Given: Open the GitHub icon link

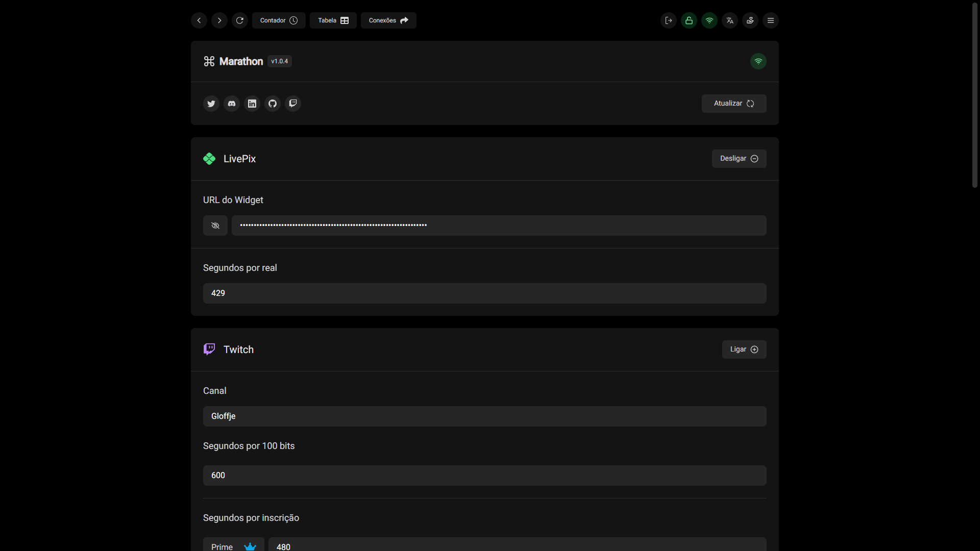Looking at the screenshot, I should [273, 104].
